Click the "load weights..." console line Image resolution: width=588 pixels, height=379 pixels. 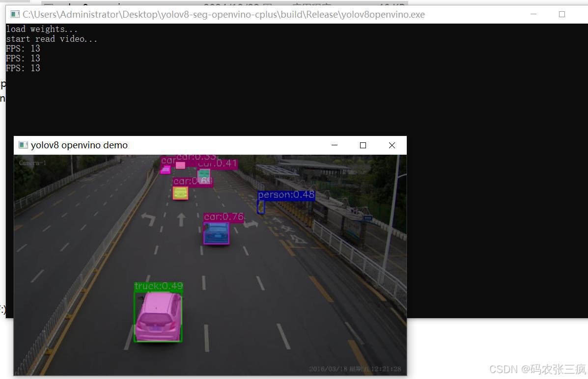pos(42,29)
